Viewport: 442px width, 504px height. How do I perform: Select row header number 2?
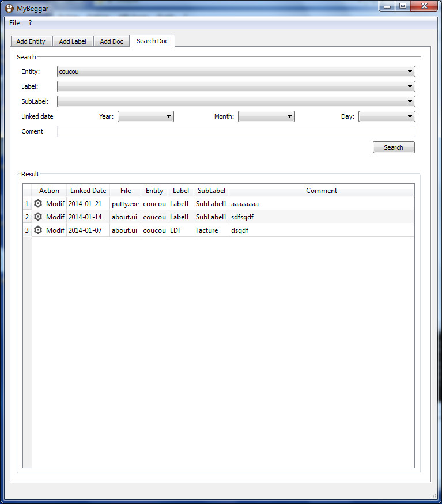point(27,217)
